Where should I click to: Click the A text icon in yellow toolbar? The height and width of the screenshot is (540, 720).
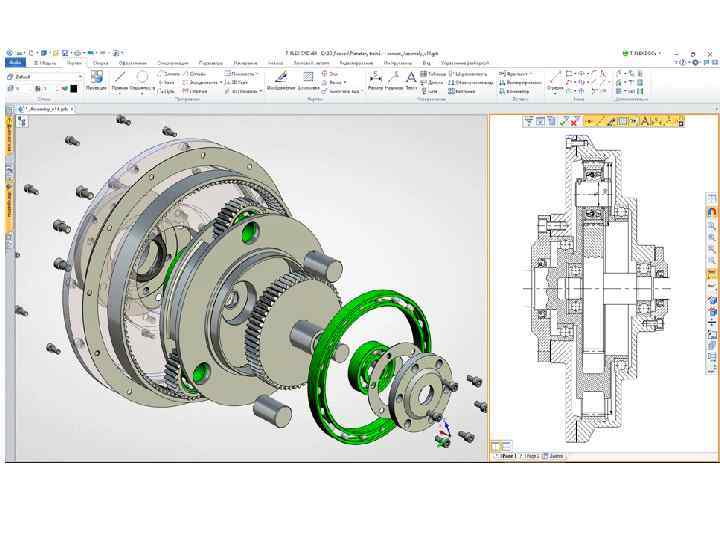point(645,122)
